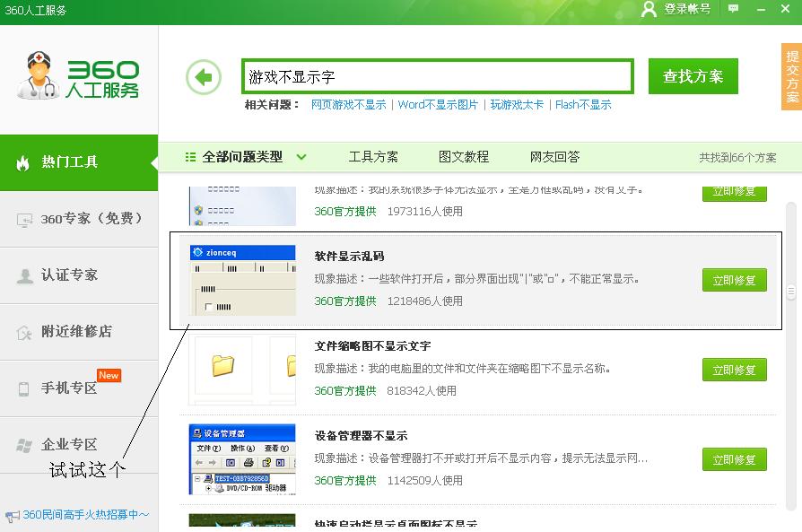The height and width of the screenshot is (532, 802).
Task: Minimize the 360人工服务 window
Action: click(x=761, y=9)
